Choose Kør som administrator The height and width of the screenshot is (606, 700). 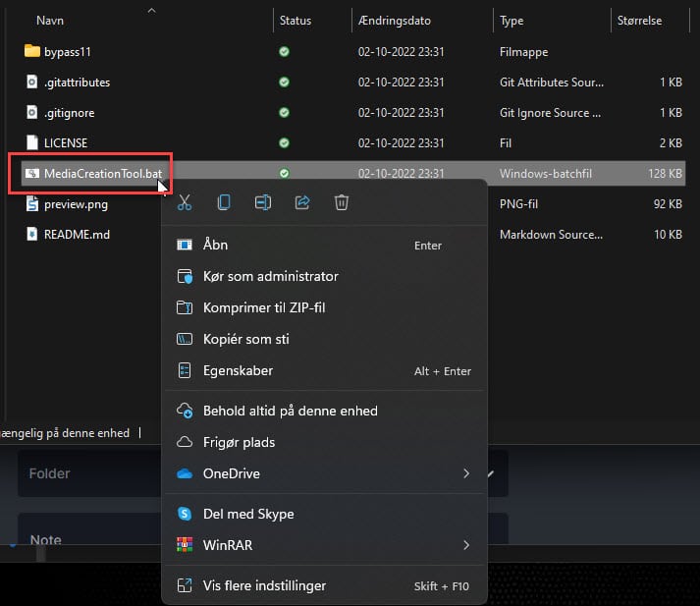324,276
